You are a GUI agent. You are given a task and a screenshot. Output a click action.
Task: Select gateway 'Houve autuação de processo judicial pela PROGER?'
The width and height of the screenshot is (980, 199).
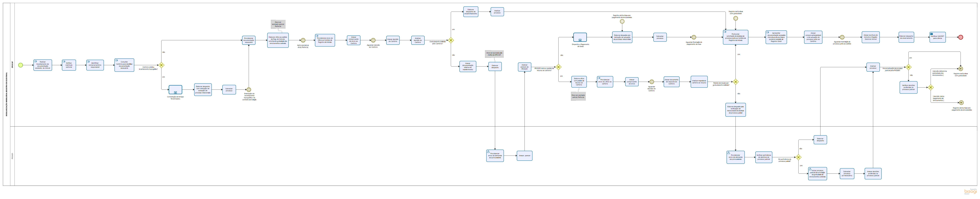[x=908, y=67]
